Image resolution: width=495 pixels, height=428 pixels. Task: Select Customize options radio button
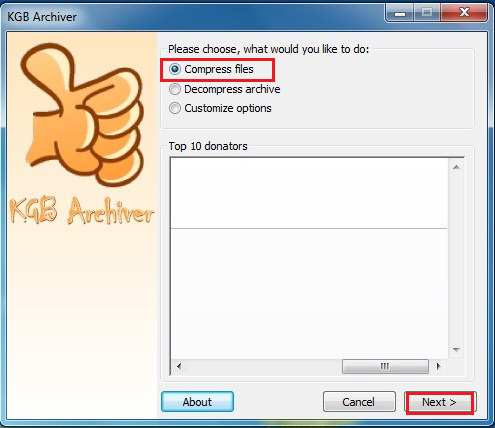[175, 108]
